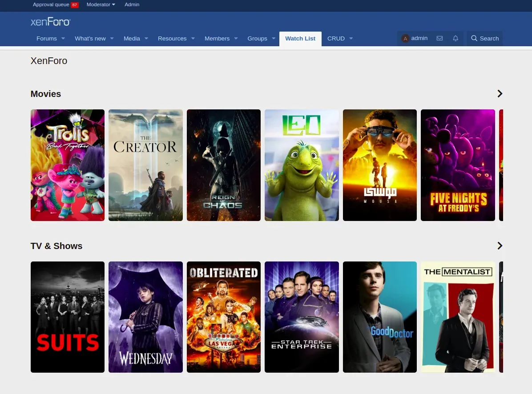Click the Search magnifier button
Screen dimensions: 532x394
[x=484, y=39]
